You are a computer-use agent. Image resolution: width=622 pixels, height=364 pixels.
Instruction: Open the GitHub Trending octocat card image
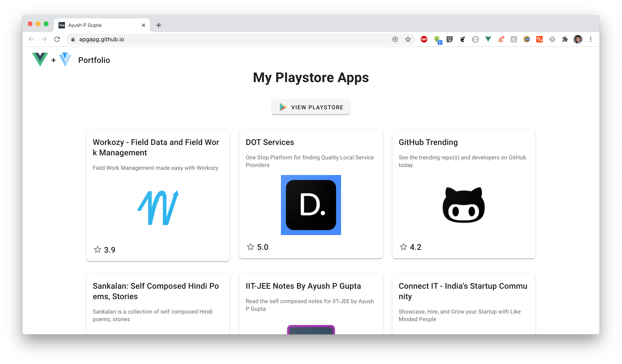(463, 205)
